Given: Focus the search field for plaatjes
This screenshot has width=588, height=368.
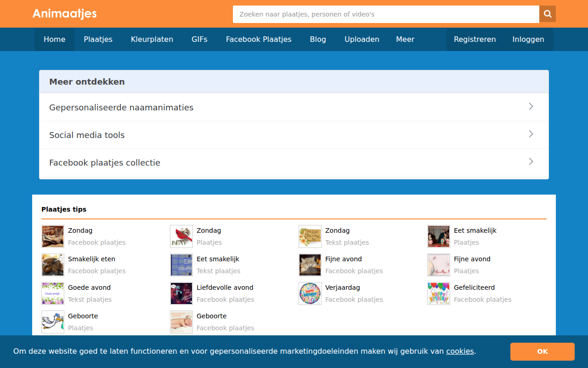Looking at the screenshot, I should tap(386, 14).
